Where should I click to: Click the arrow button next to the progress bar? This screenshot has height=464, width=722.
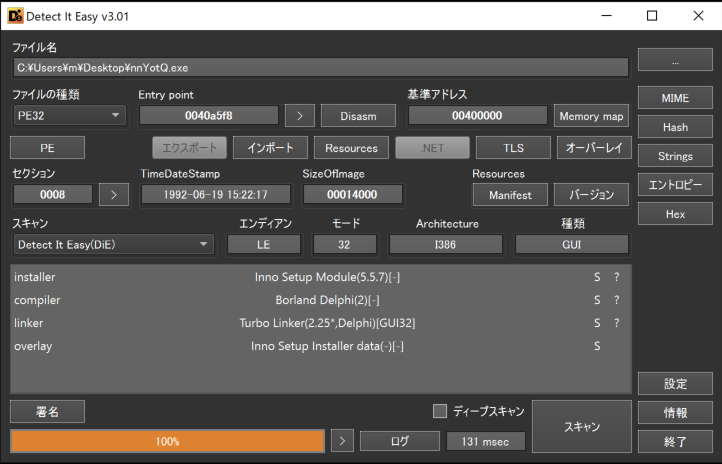342,441
